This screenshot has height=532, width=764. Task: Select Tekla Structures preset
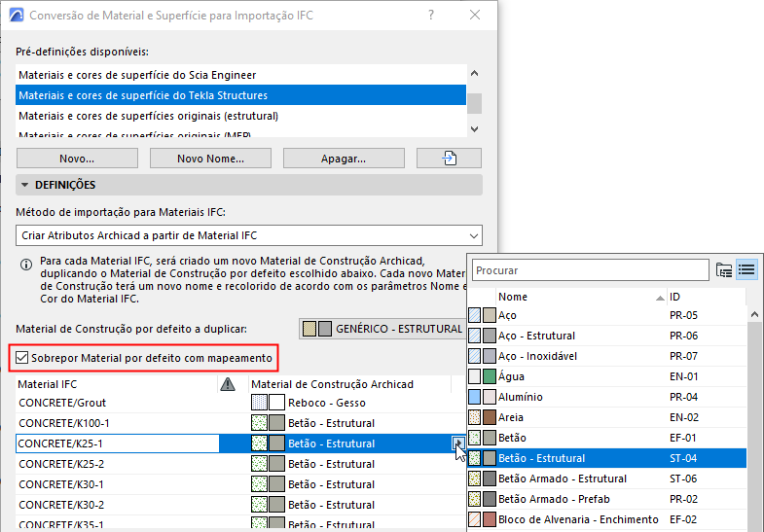tap(240, 95)
